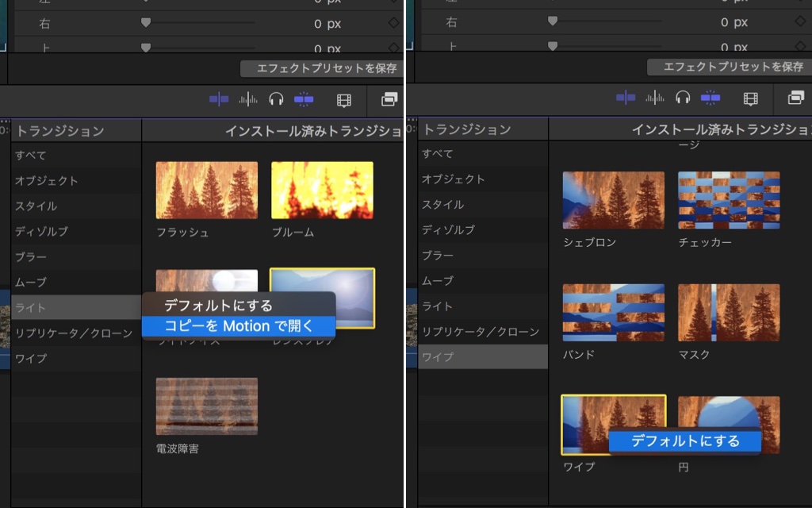Click インストール済みトランジション title in left screenshot
The image size is (812, 508).
[x=314, y=131]
